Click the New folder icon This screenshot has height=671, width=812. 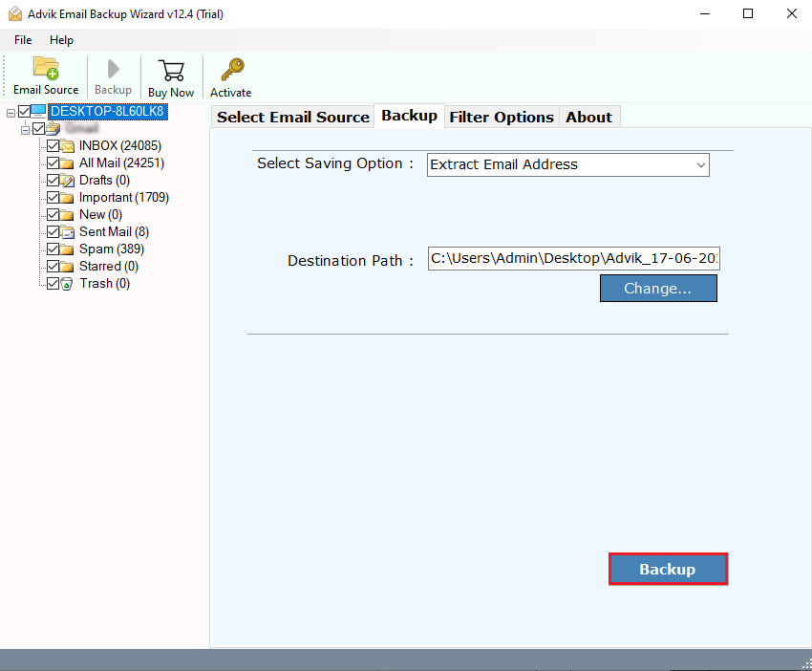(x=67, y=214)
